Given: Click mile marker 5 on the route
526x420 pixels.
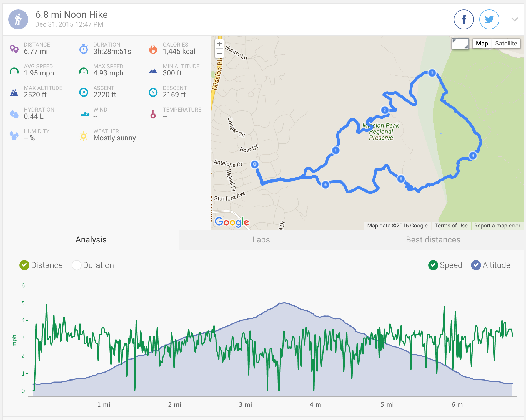Looking at the screenshot, I should (x=401, y=179).
